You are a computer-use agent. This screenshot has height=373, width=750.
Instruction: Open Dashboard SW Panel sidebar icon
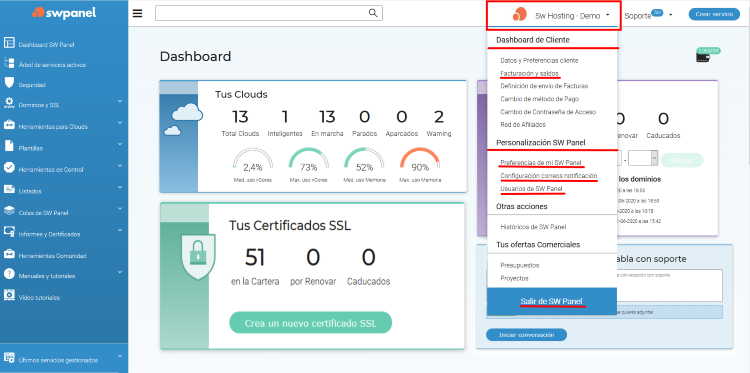point(10,42)
